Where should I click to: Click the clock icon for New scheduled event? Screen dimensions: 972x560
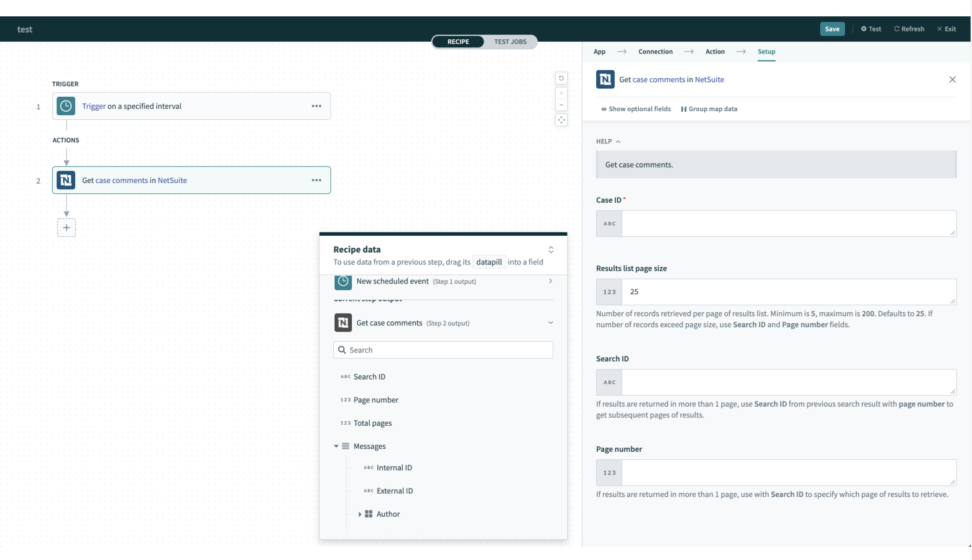click(343, 282)
